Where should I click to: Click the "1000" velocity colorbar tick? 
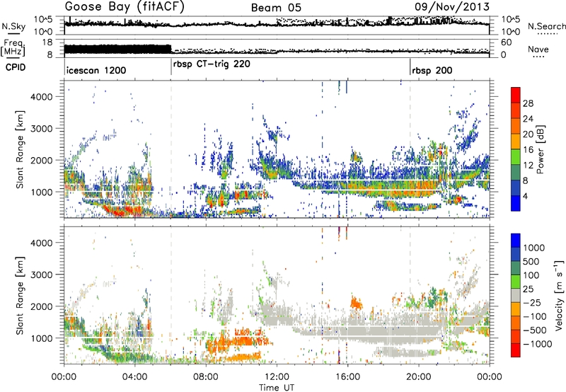pos(533,248)
